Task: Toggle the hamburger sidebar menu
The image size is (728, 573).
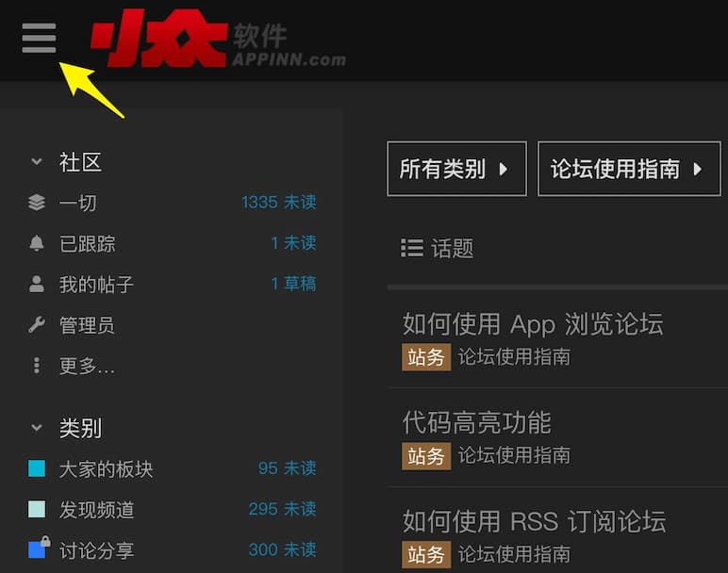Action: [39, 38]
